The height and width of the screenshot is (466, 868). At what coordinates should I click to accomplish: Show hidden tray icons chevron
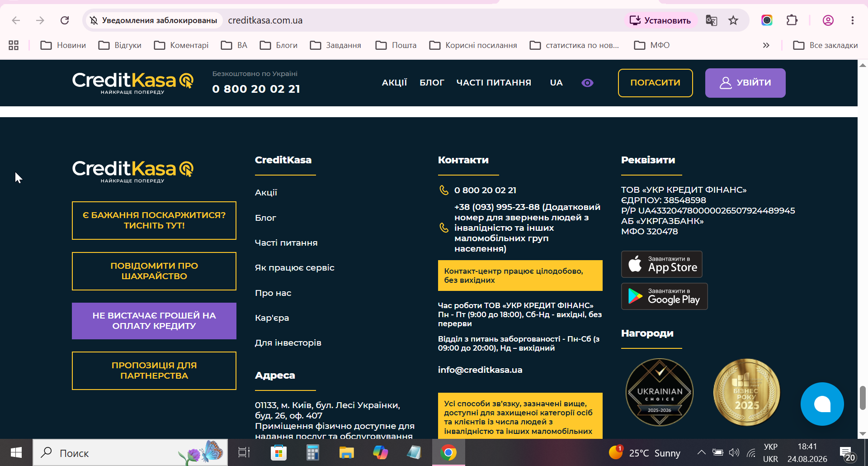702,452
